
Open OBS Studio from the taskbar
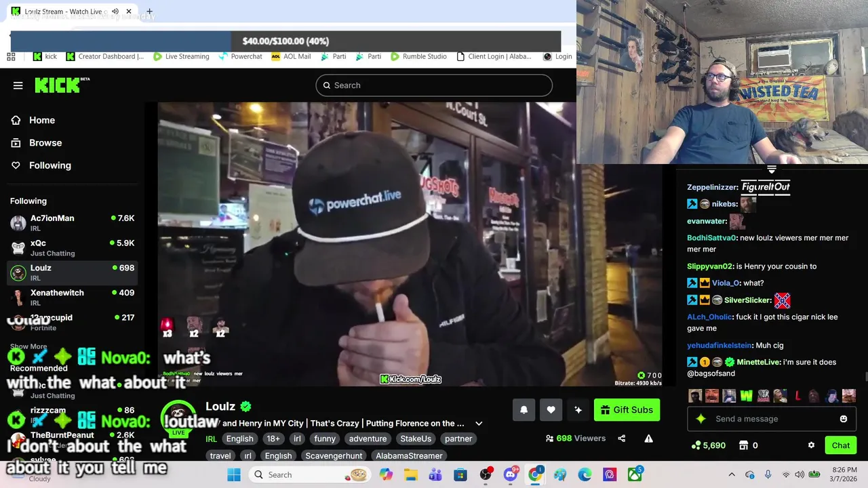point(486,474)
